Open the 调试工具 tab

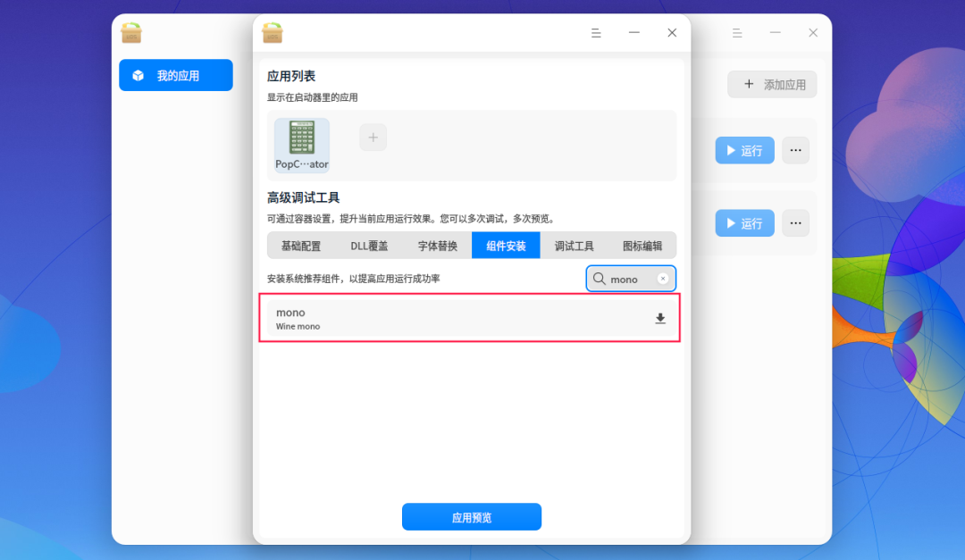(x=574, y=245)
